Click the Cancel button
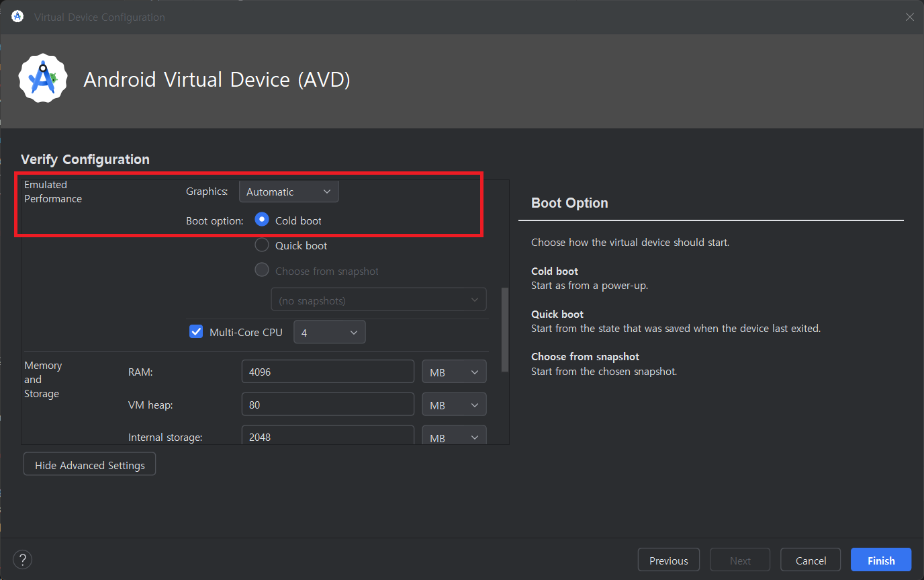 pos(811,561)
